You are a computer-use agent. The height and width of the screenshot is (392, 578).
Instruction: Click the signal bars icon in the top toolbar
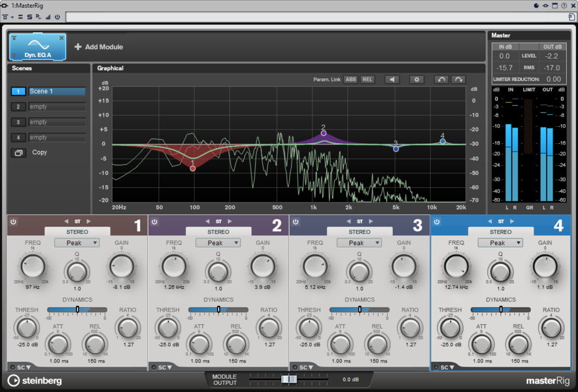pos(48,17)
